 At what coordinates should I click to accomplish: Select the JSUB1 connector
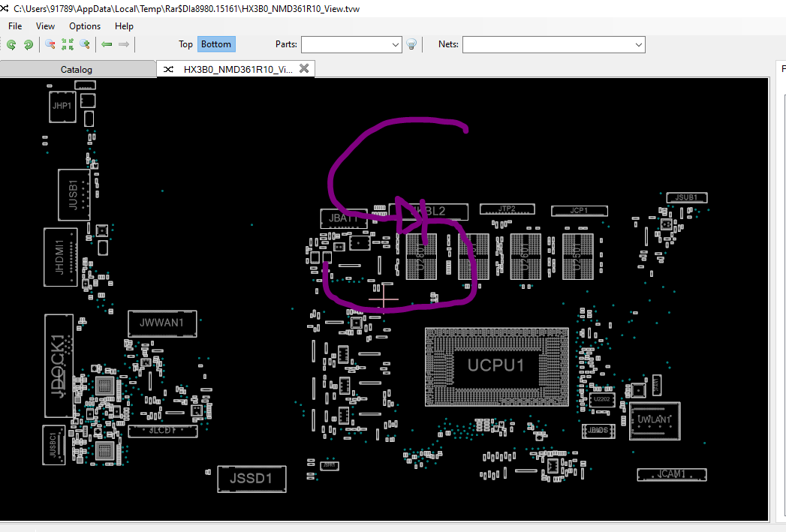tap(686, 197)
